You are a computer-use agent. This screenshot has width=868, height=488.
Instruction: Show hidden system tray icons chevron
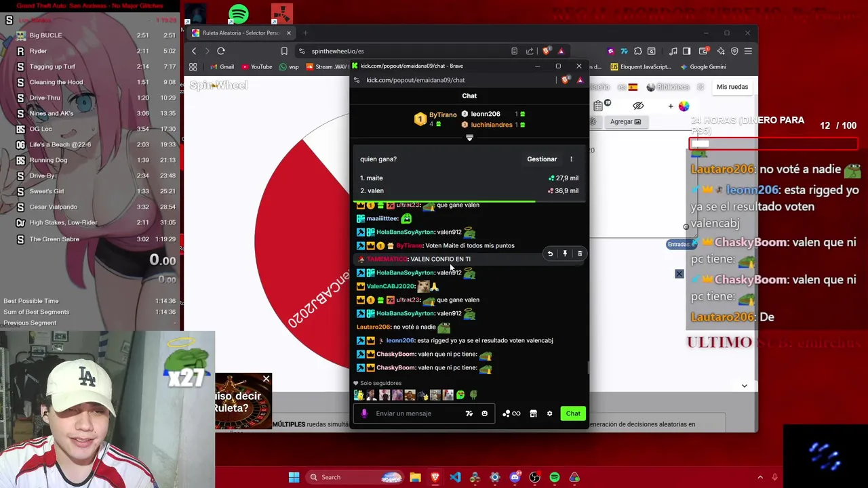coord(760,477)
